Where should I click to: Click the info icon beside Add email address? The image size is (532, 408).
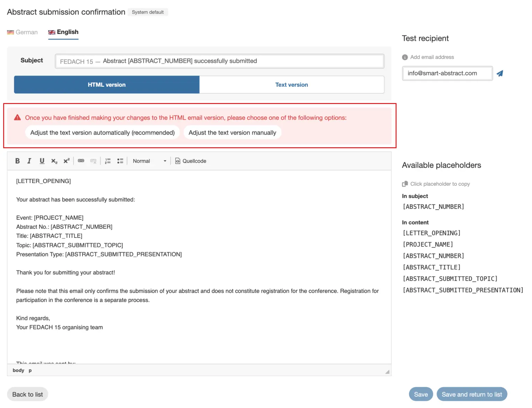[405, 57]
